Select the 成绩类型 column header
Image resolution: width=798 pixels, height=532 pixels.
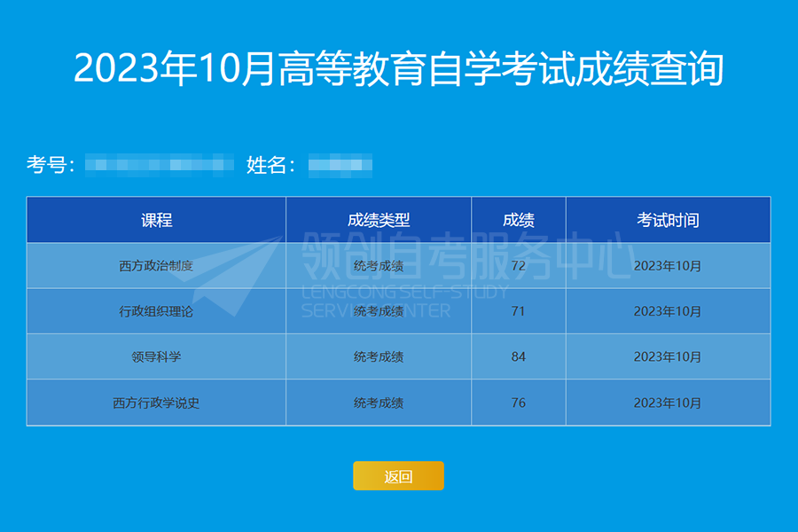(x=379, y=220)
